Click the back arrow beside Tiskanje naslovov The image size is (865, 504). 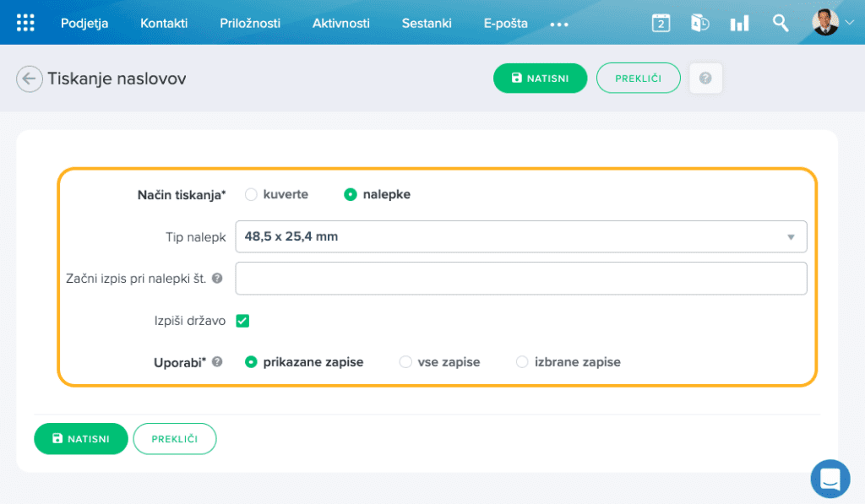[29, 79]
